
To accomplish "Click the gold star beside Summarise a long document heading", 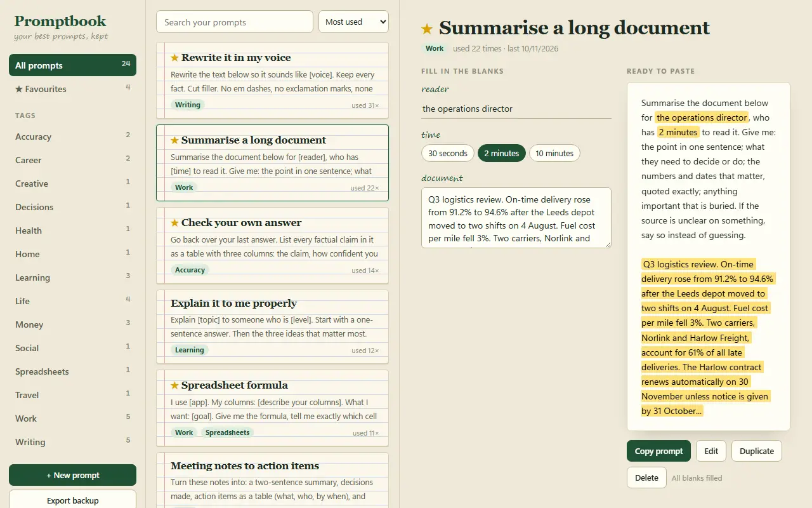I will 427,29.
